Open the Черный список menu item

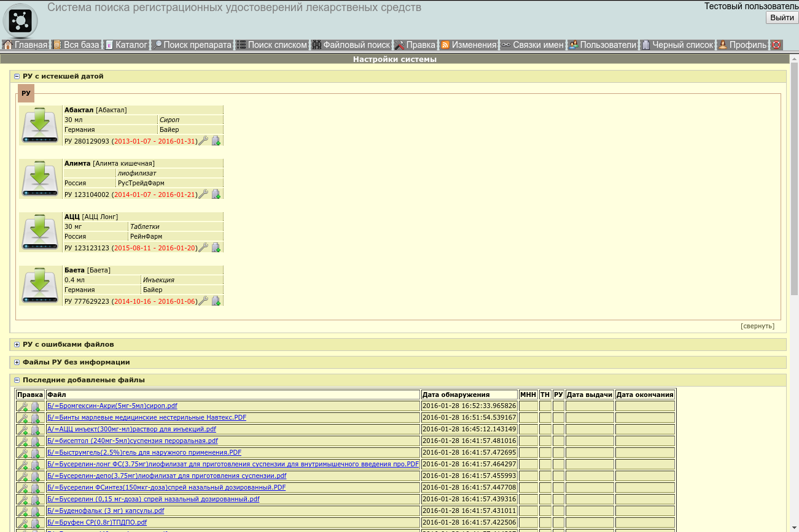coord(678,45)
